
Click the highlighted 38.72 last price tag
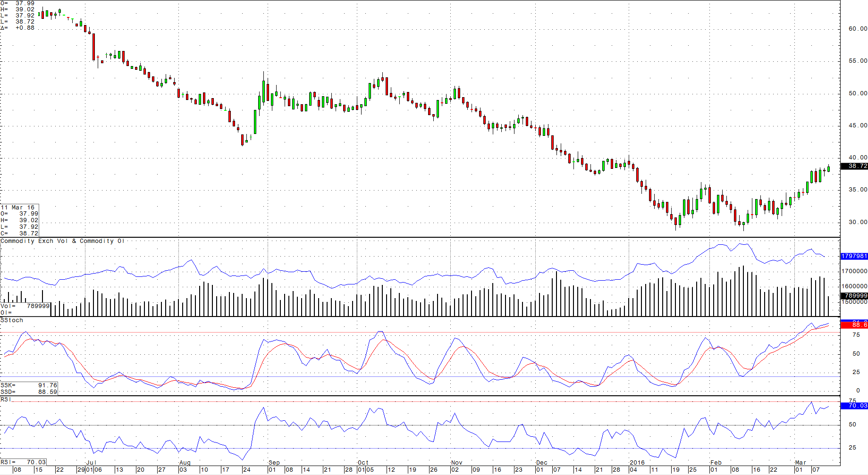coord(854,166)
